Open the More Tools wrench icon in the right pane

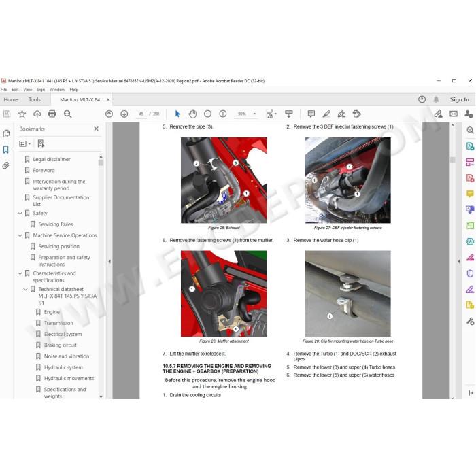470,321
